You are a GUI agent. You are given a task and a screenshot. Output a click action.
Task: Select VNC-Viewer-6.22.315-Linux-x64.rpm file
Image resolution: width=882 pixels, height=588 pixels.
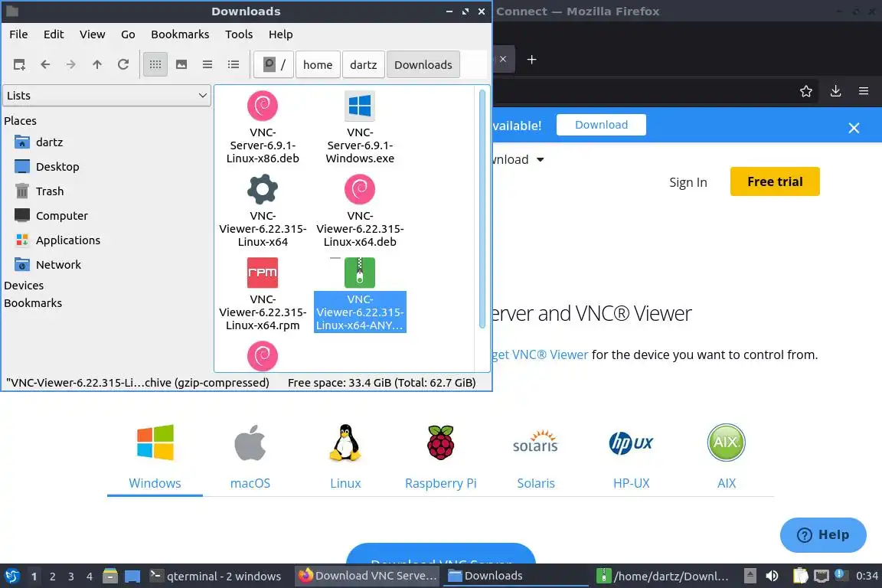[x=263, y=294]
